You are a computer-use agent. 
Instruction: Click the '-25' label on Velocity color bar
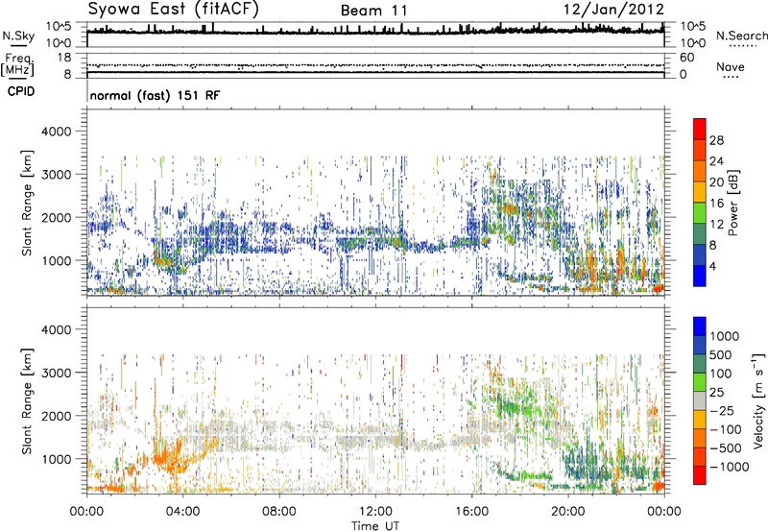point(721,410)
